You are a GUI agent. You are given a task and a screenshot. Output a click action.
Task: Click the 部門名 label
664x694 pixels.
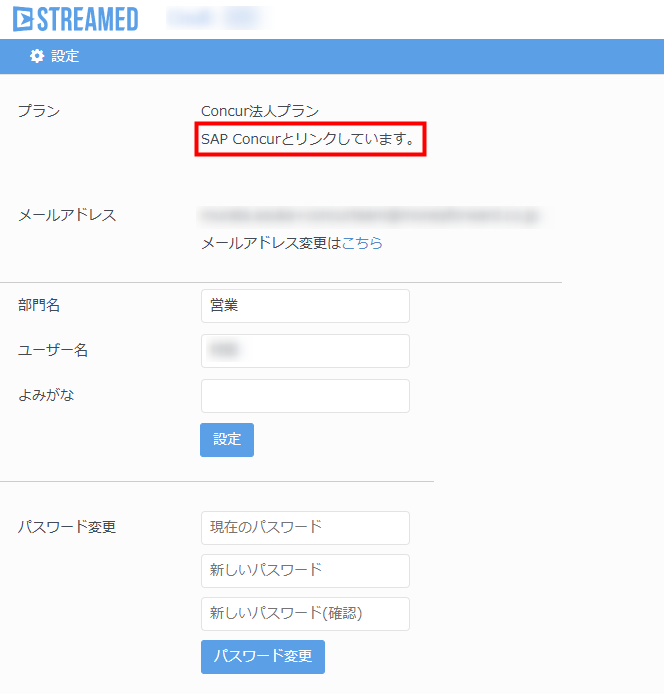point(39,305)
